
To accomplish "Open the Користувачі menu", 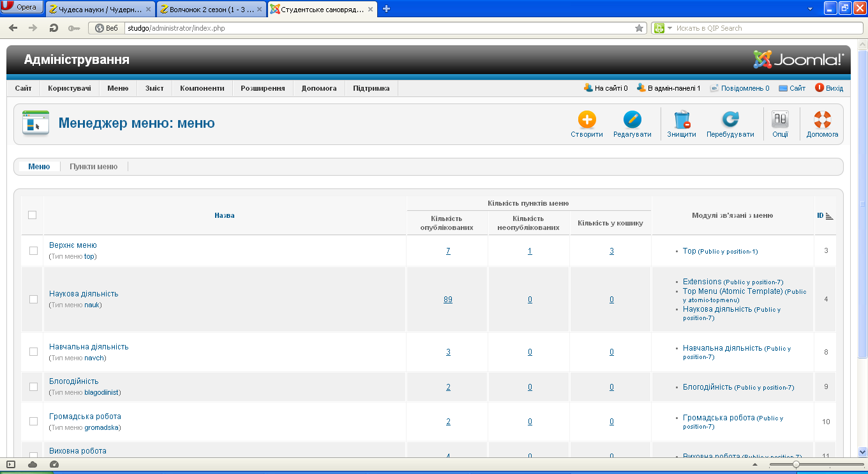I will pos(70,88).
